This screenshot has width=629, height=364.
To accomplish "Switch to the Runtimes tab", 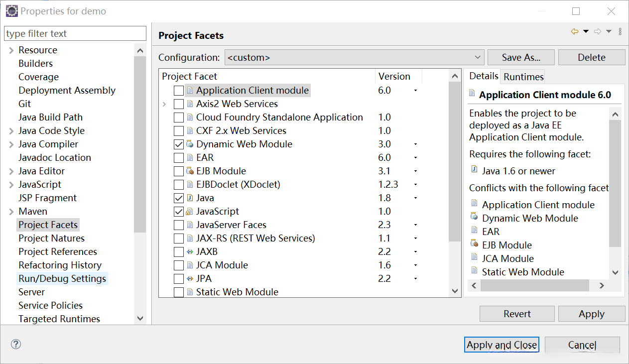I will click(523, 77).
